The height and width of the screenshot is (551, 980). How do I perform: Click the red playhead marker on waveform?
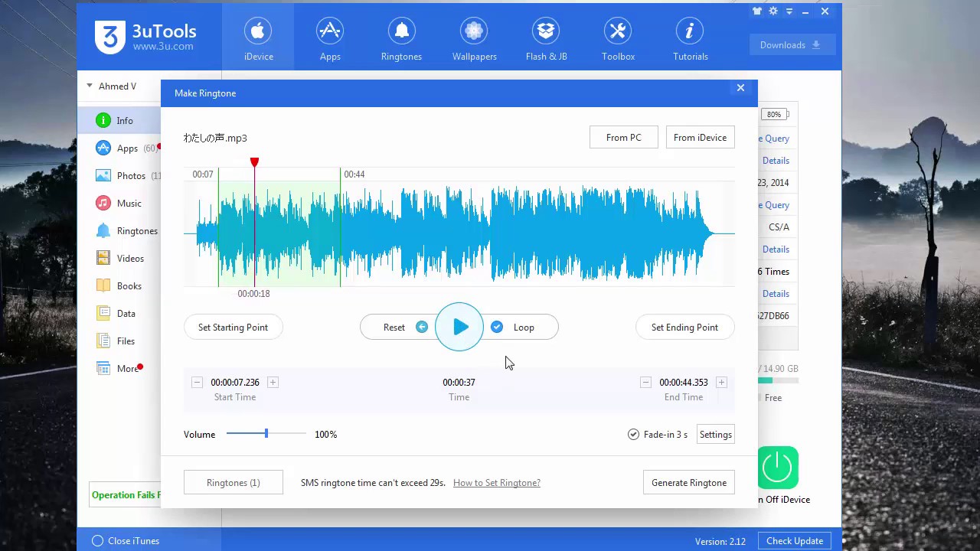pyautogui.click(x=255, y=162)
